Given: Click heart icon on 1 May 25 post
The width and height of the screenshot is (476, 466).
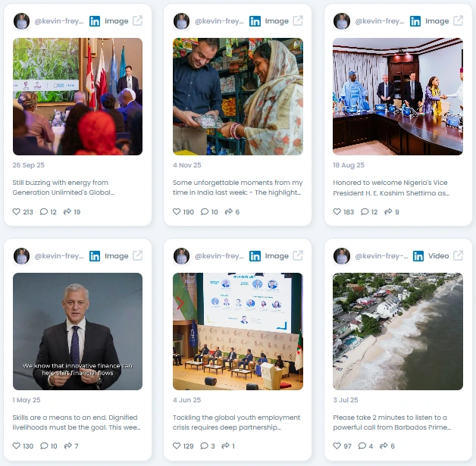Looking at the screenshot, I should coord(17,446).
